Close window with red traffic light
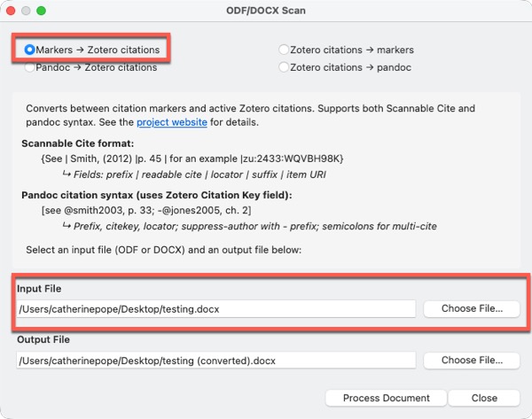532x419 pixels. point(11,11)
